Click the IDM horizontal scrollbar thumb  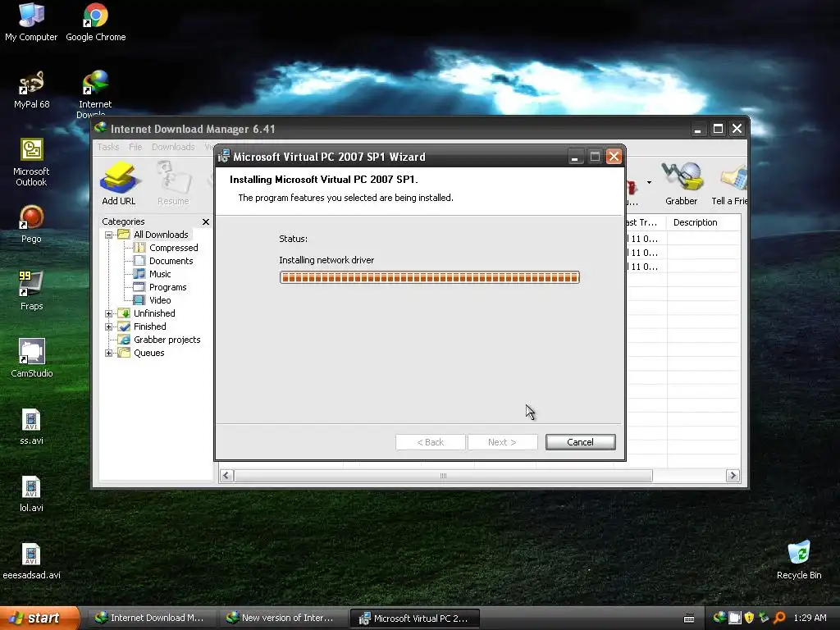click(443, 476)
